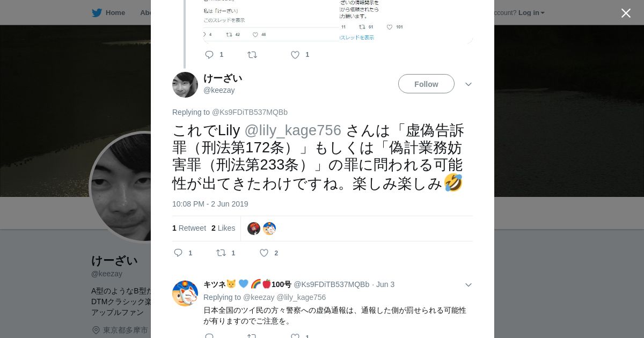Like the main tweet with heart icon
The width and height of the screenshot is (644, 338).
264,253
